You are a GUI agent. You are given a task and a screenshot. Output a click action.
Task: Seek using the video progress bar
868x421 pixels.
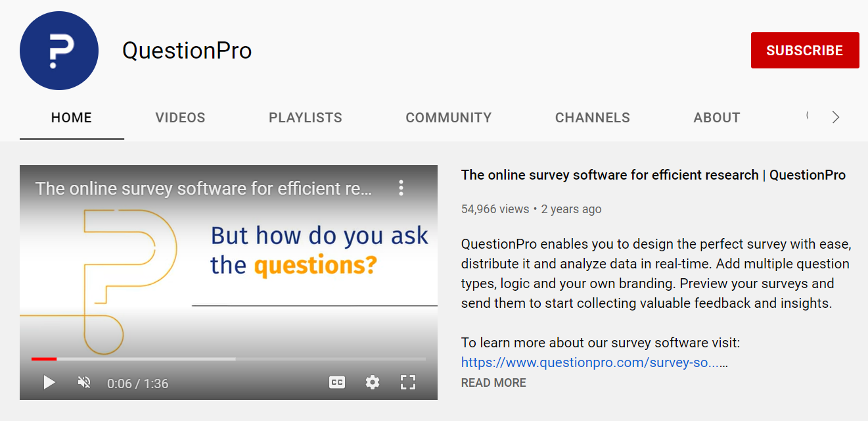(x=229, y=359)
